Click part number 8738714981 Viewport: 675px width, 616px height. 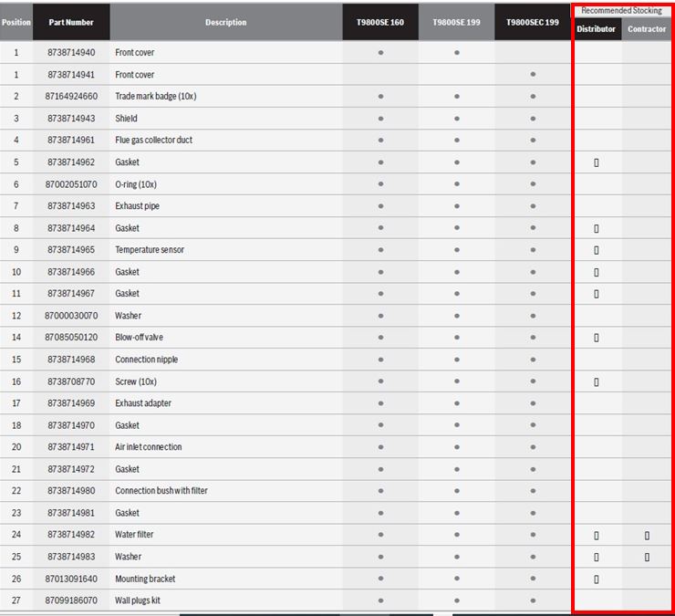coord(71,513)
